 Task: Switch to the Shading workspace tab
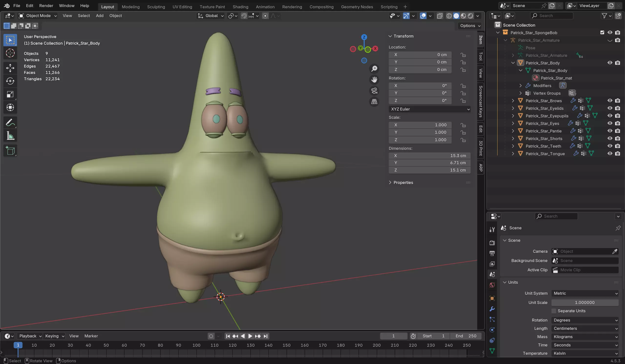[x=240, y=7]
